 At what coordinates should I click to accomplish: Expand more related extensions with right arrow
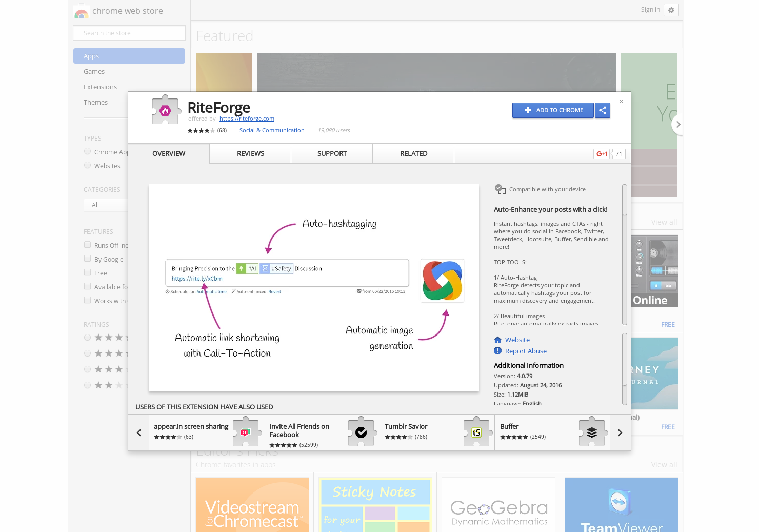point(620,432)
